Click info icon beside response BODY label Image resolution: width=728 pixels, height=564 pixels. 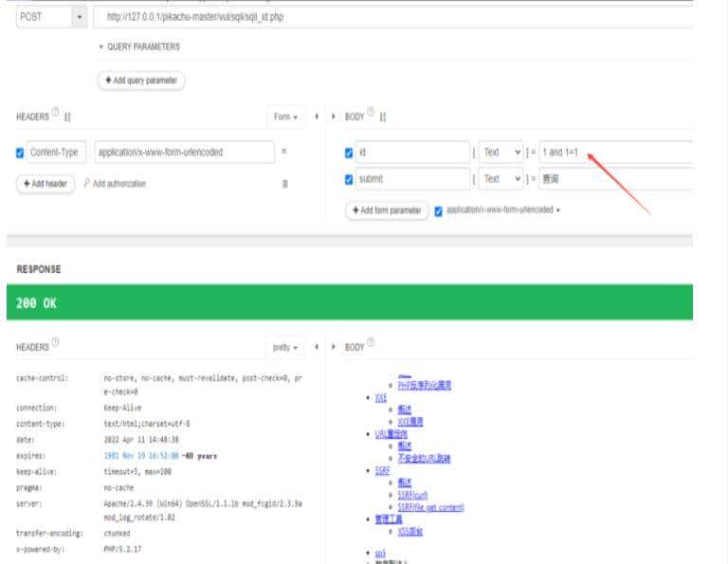371,342
